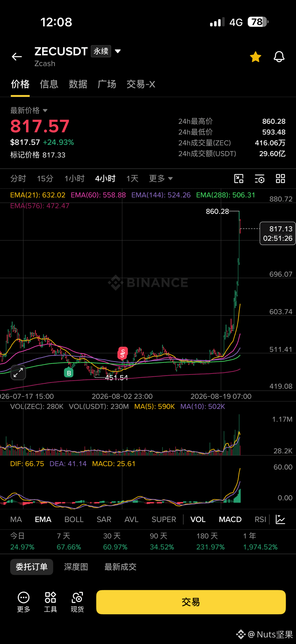Tap the 7 天 67.66% performance
Viewport: 296px width, 644px height.
point(69,541)
